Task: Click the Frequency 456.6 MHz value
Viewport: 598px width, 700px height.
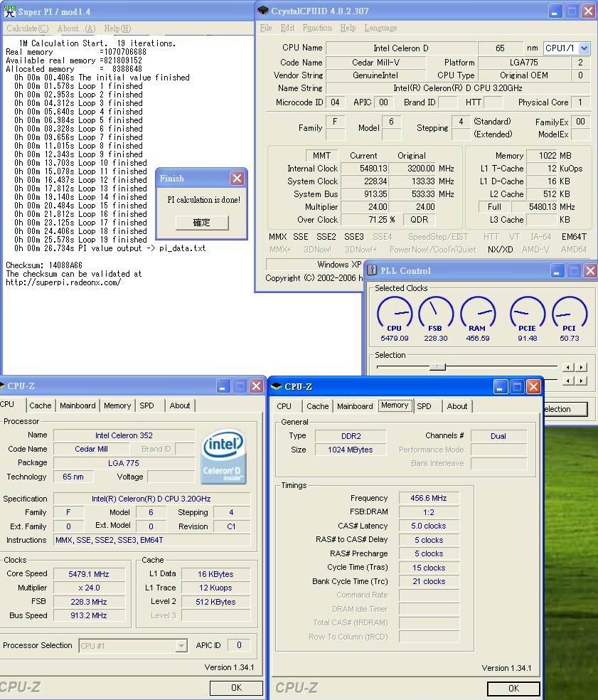Action: pyautogui.click(x=429, y=498)
